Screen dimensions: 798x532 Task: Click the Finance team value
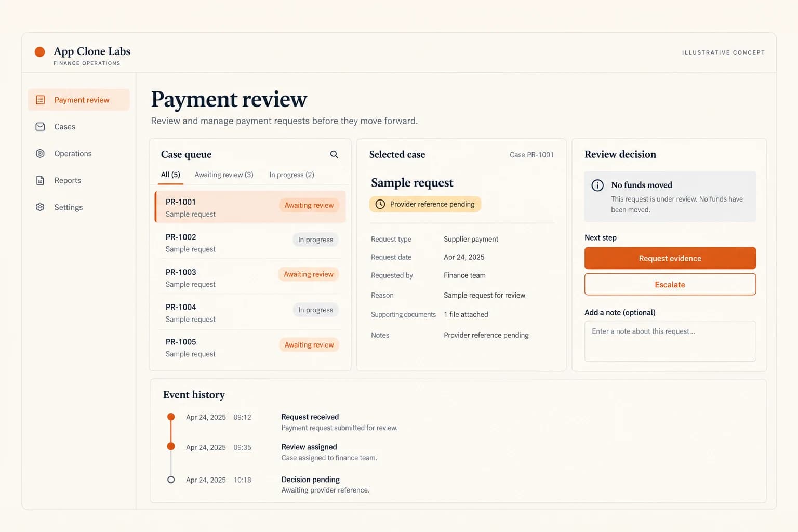[x=464, y=275]
